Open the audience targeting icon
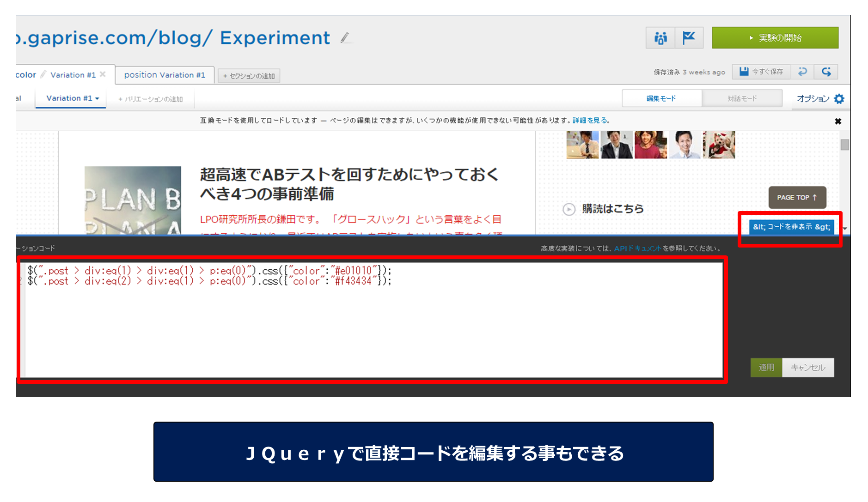The image size is (868, 502). 660,37
